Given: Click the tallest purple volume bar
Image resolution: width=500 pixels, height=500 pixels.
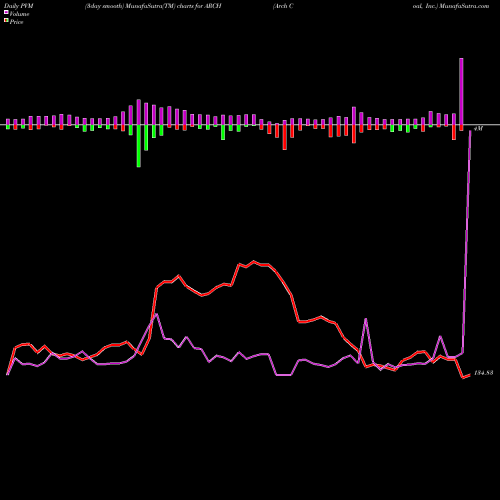Looking at the screenshot, I should pyautogui.click(x=461, y=91).
